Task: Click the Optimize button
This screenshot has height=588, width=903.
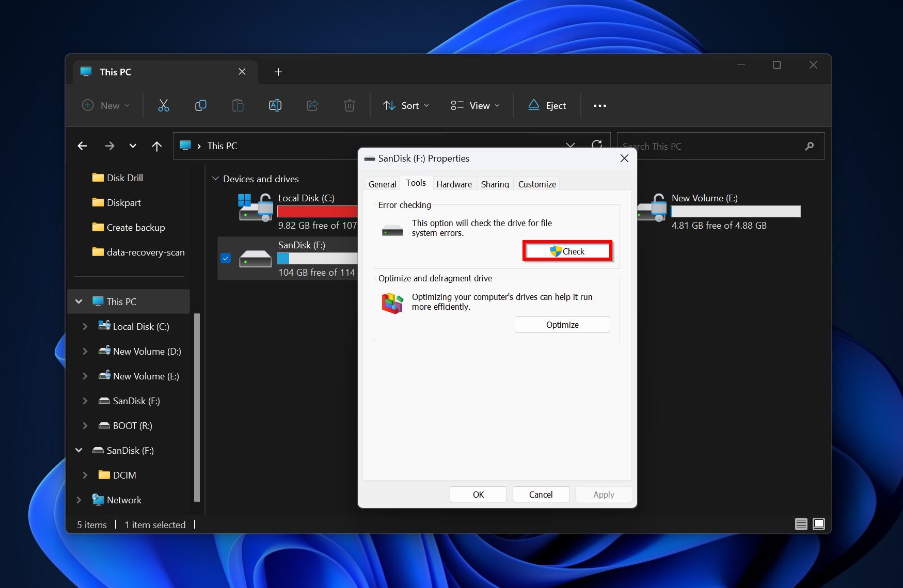Action: [x=562, y=325]
